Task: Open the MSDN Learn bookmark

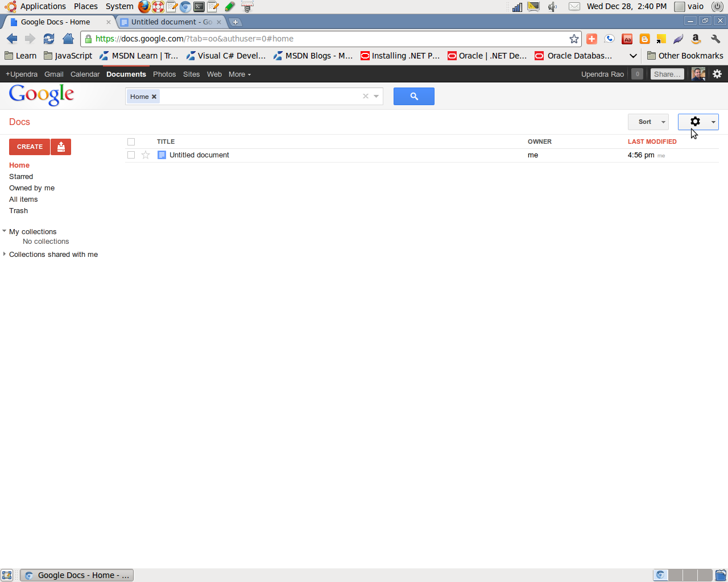Action: pos(139,56)
